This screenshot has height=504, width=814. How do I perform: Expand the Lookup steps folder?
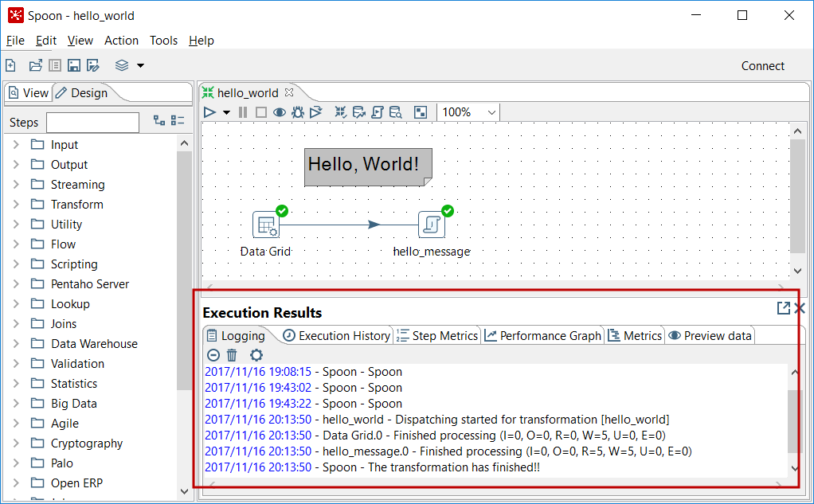(16, 303)
